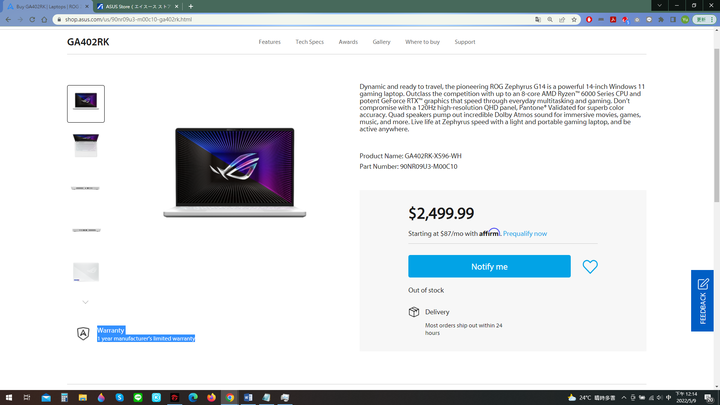Click the browser home icon
The width and height of the screenshot is (720, 405).
click(44, 20)
